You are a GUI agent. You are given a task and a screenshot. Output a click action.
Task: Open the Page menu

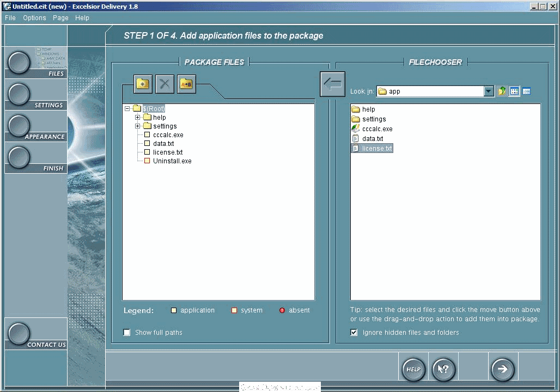click(60, 18)
